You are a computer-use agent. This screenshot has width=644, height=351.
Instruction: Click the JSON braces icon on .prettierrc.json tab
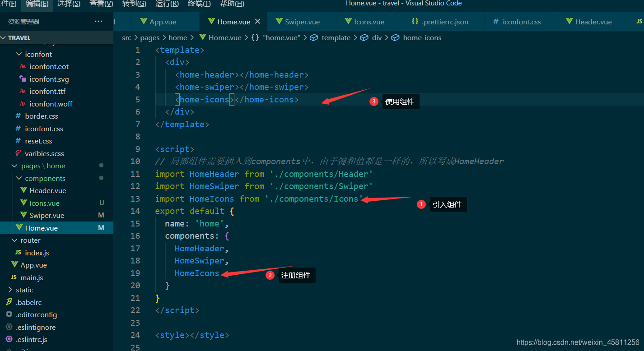[415, 22]
